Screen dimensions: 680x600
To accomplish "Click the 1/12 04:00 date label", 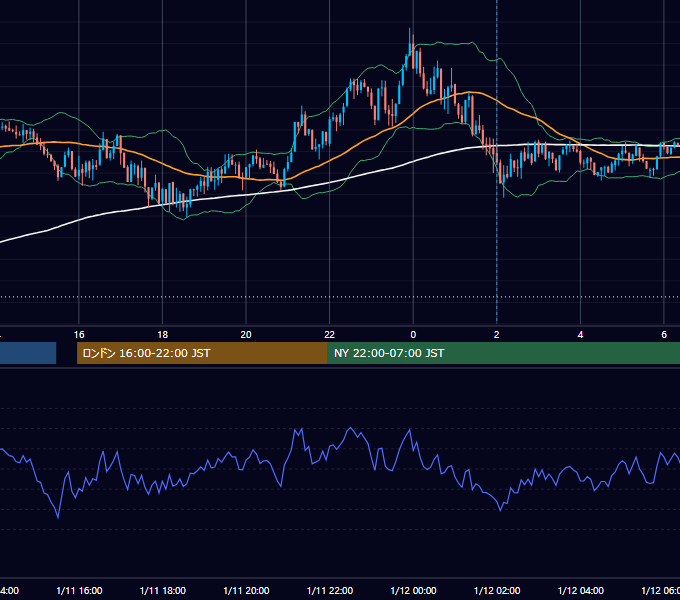I will click(x=581, y=590).
